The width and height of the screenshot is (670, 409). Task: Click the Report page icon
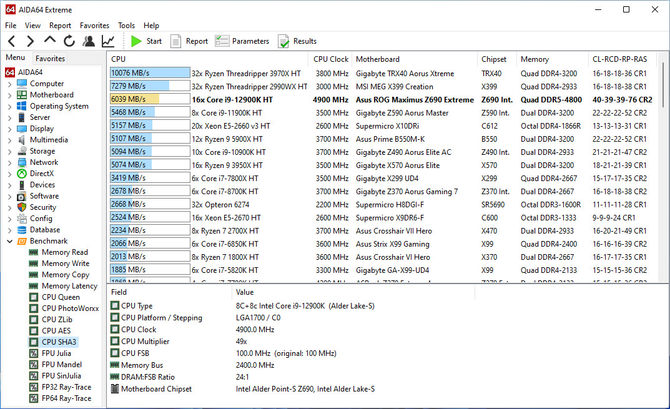click(176, 41)
